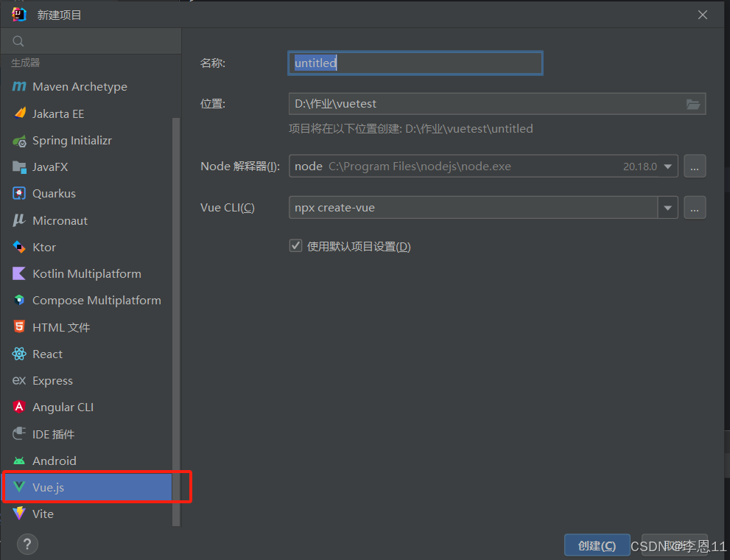Click the Create button
The image size is (730, 560).
click(x=597, y=545)
